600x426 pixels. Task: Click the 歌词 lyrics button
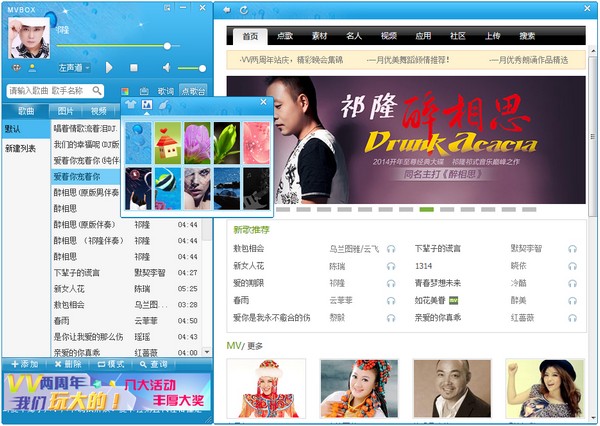click(166, 91)
